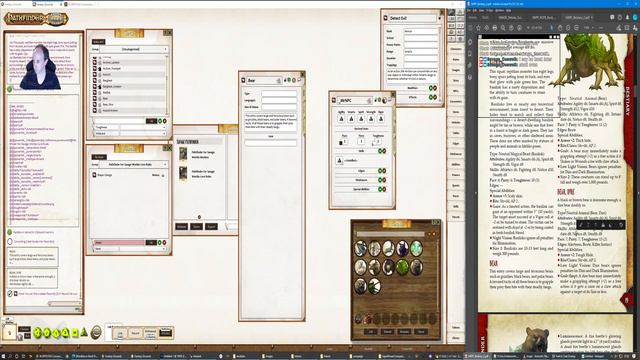640x360 pixels.
Task: Click the skill die icon under Skills
Action: click(x=340, y=161)
